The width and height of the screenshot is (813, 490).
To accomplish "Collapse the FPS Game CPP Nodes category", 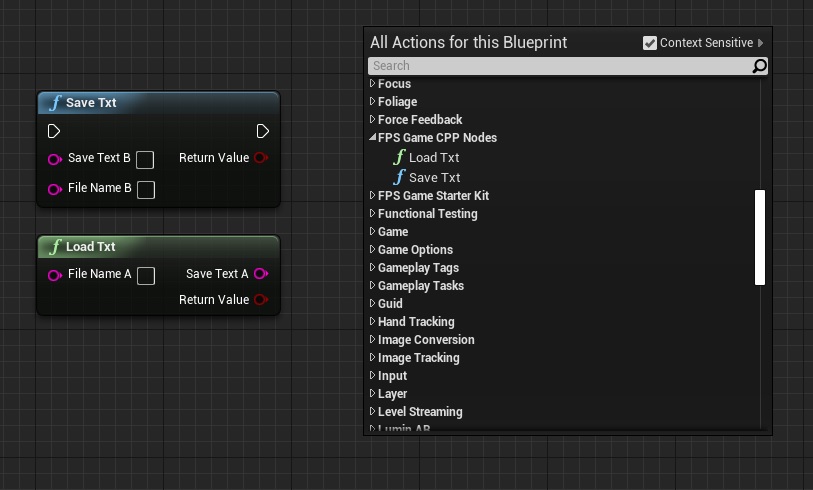I will click(373, 138).
